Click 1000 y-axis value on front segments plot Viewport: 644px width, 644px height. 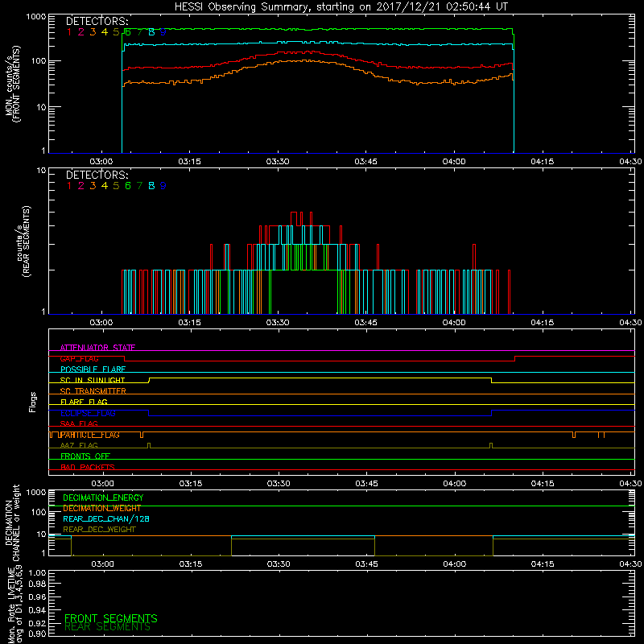point(36,17)
